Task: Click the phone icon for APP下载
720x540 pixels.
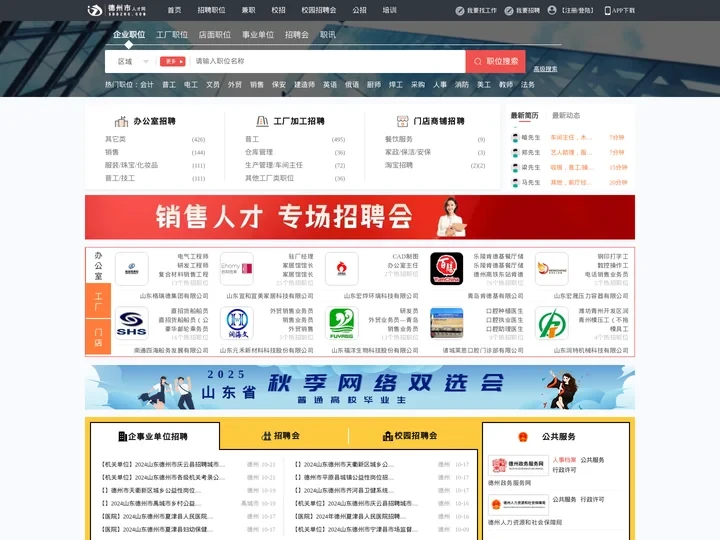Action: [x=608, y=10]
